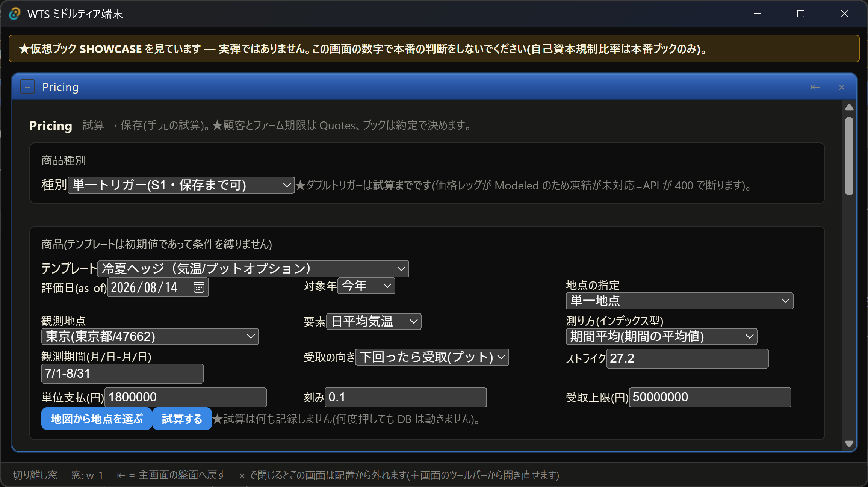This screenshot has height=487, width=868.
Task: Click the ストライク field with 27.2
Action: click(x=687, y=358)
